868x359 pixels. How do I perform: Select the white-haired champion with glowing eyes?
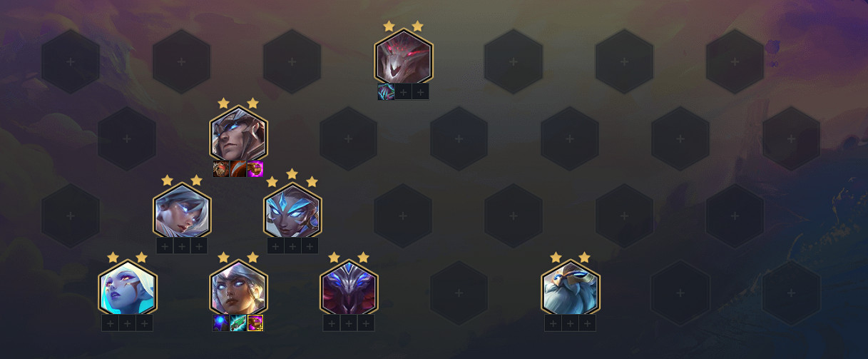tap(182, 211)
